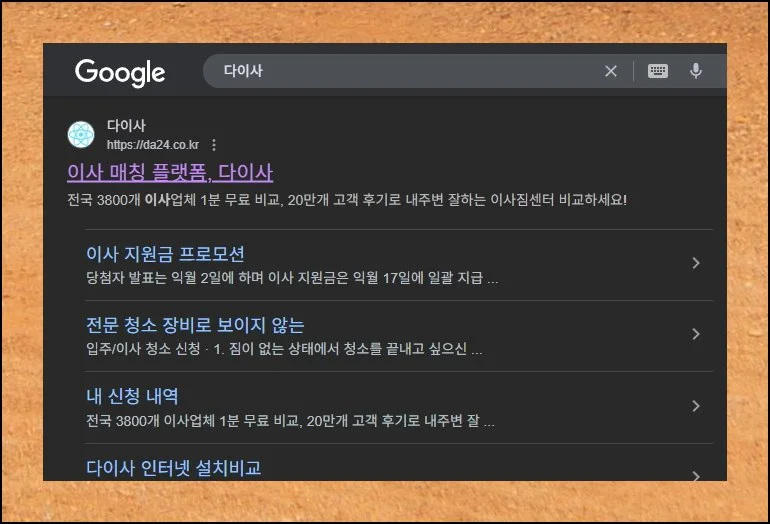This screenshot has height=524, width=770.
Task: Open the three-dot menu beside da24.co.kr
Action: pos(214,145)
